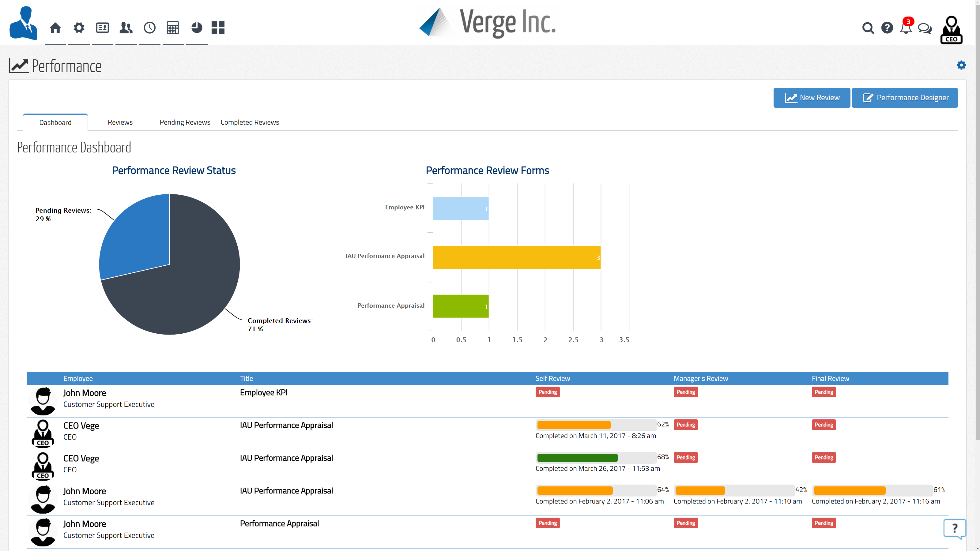Viewport: 980px width, 551px height.
Task: Open the calculator payroll icon
Action: [x=173, y=28]
